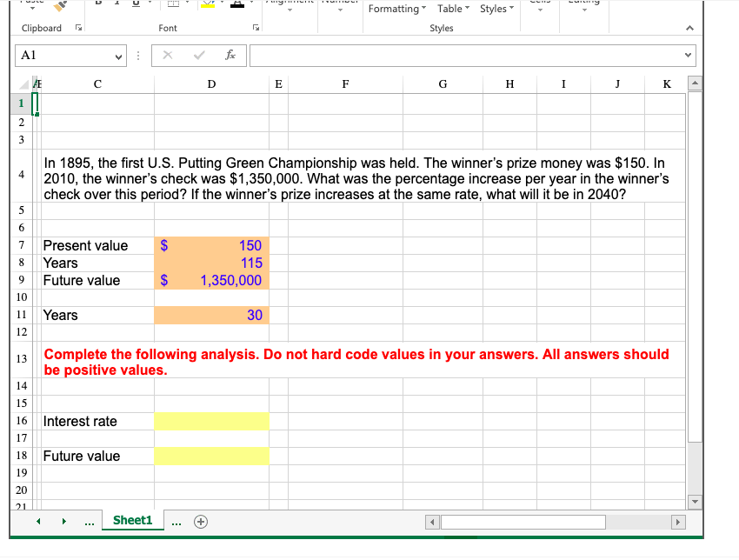The image size is (739, 560).
Task: Open the Number group dropdown arrow
Action: click(340, 10)
